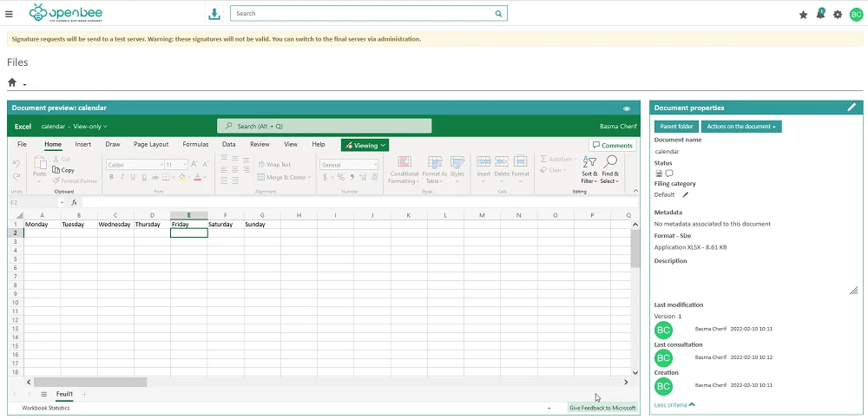Screen dimensions: 868x419
Task: Open Sort & Filter
Action: 589,170
